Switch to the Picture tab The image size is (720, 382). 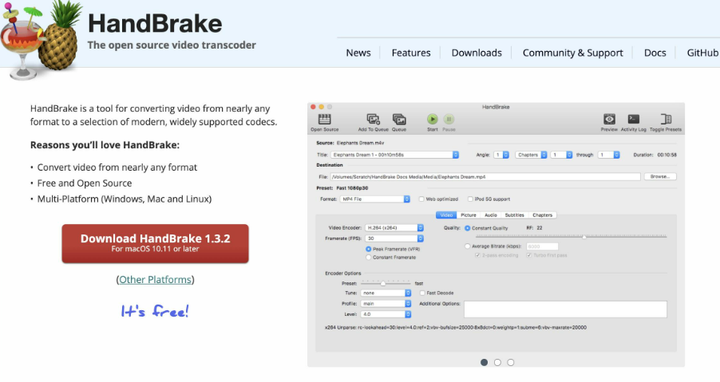tap(468, 215)
